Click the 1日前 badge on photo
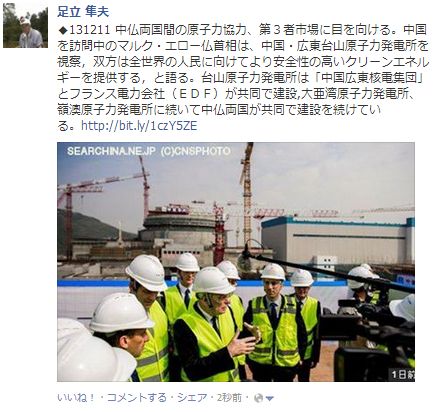434x412 pixels. click(402, 374)
